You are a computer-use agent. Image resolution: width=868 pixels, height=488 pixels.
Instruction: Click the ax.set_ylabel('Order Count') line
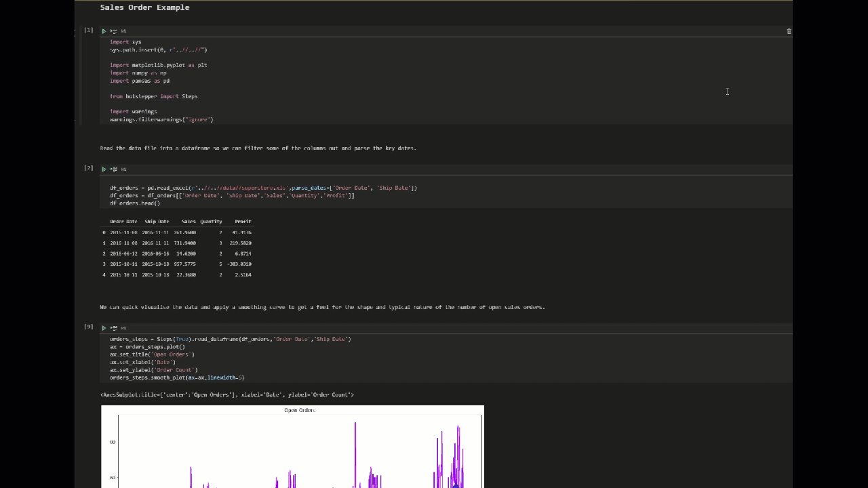pyautogui.click(x=154, y=370)
